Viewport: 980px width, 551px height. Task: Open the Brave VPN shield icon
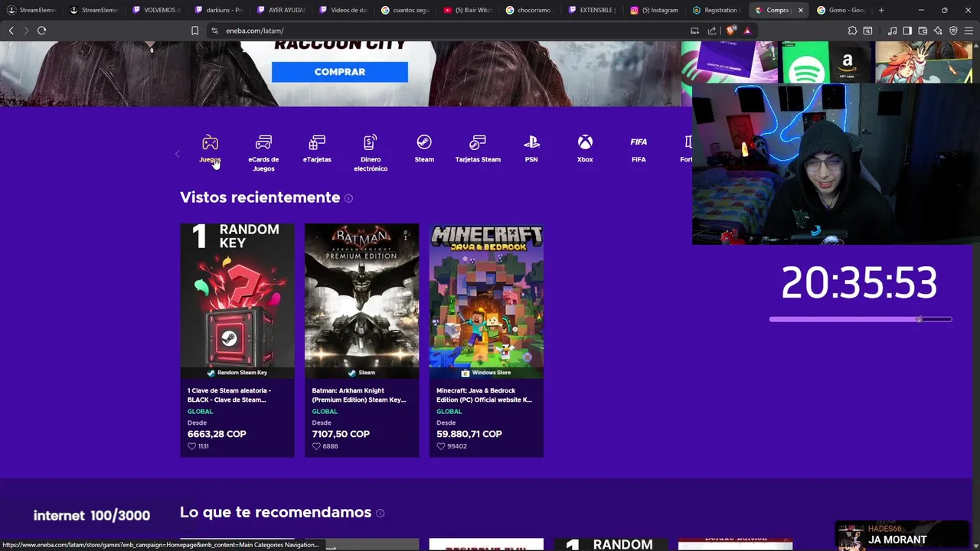point(953,31)
